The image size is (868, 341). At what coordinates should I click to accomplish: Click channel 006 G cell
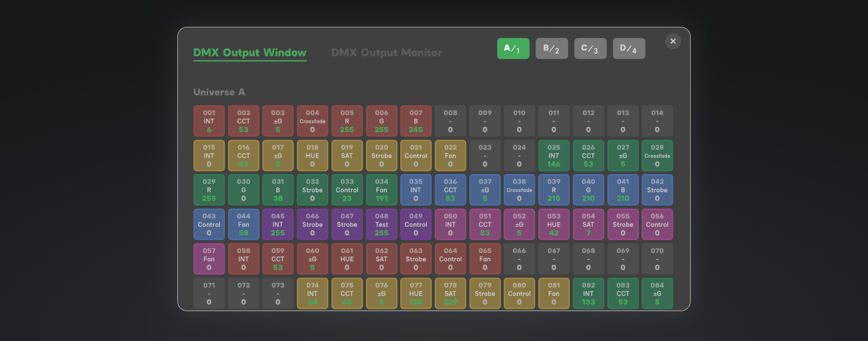point(382,121)
